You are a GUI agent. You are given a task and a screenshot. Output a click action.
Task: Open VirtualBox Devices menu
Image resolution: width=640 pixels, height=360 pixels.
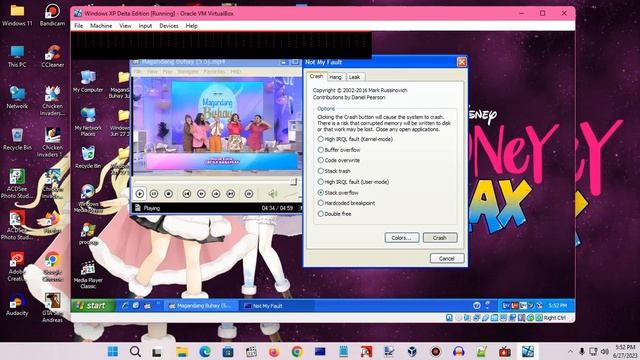[x=169, y=26]
